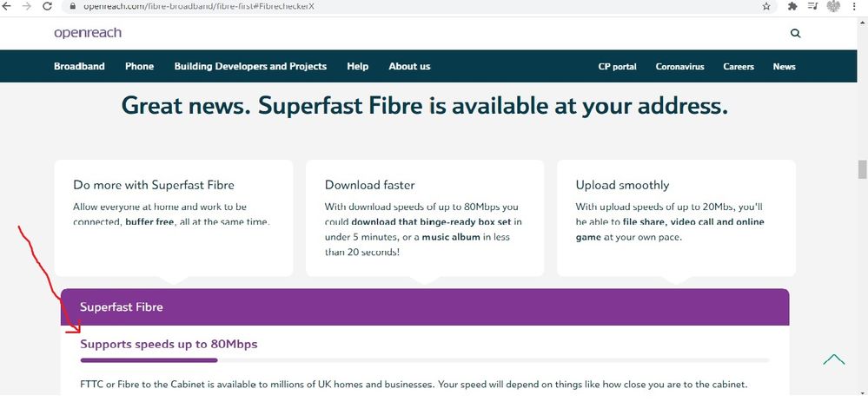
Task: Open the Phone menu
Action: pyautogui.click(x=139, y=66)
